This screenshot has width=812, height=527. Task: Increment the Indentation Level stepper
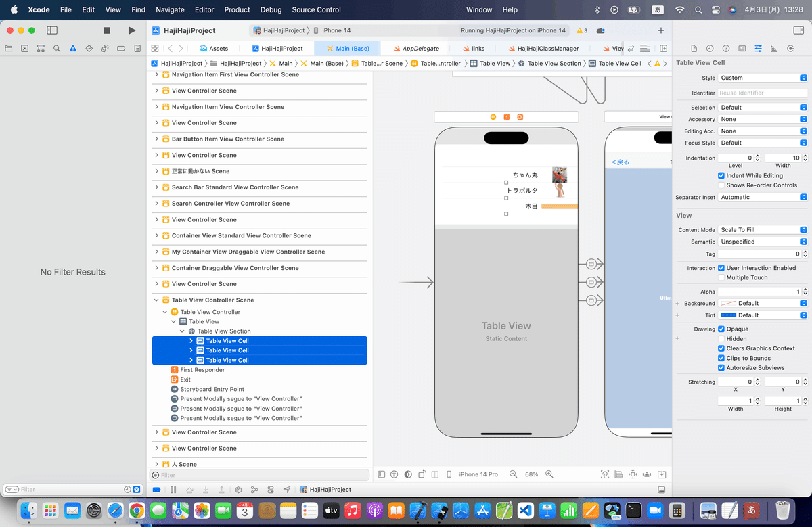pyautogui.click(x=758, y=156)
